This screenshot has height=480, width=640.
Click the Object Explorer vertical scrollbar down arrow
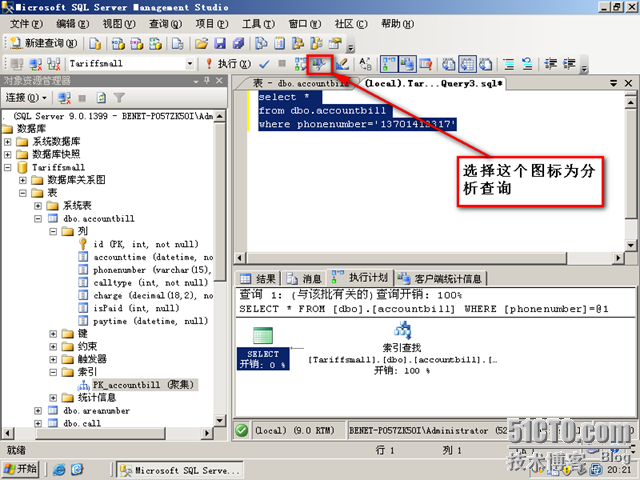point(220,420)
